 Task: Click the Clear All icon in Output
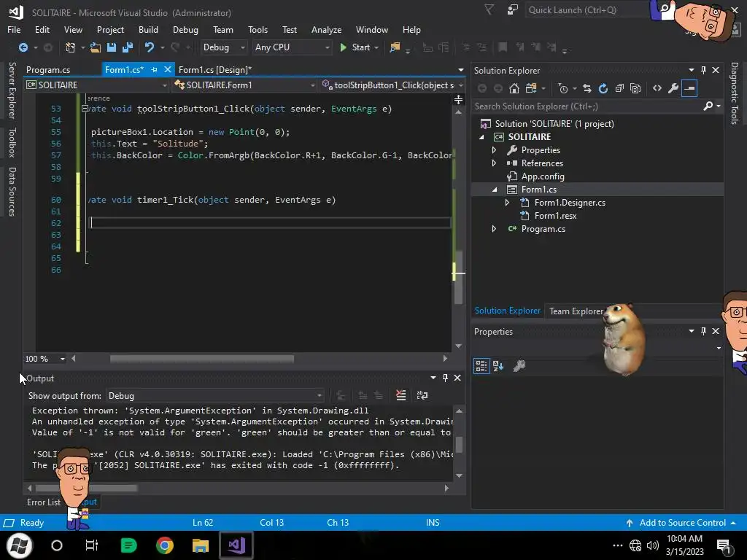click(400, 395)
